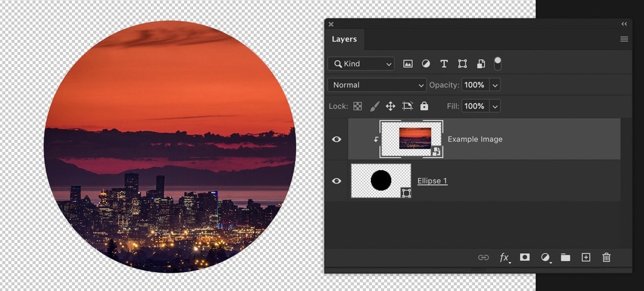This screenshot has width=644, height=291.
Task: Click the Opacity label
Action: pyautogui.click(x=444, y=85)
